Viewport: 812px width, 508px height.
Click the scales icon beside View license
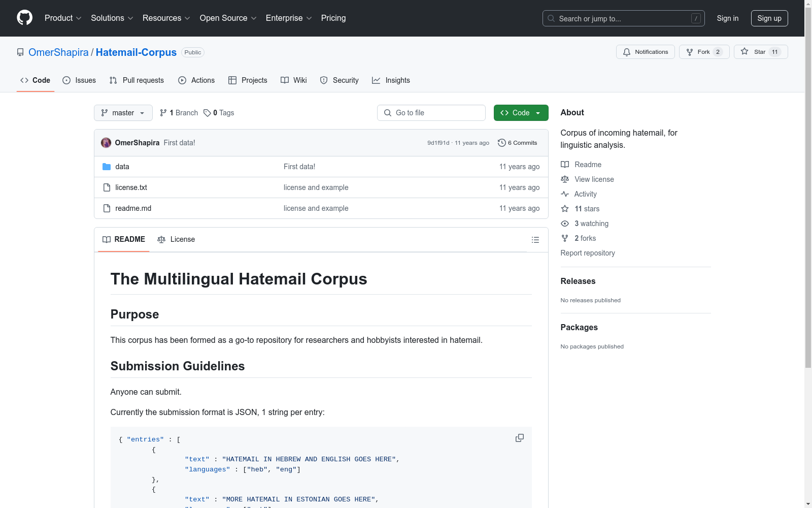565,179
